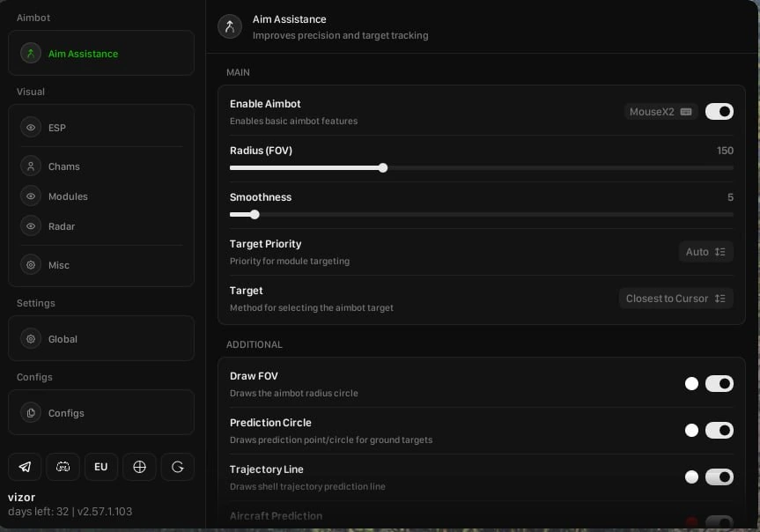Change the MouseX2 keybind
This screenshot has height=532, width=760.
[x=660, y=112]
